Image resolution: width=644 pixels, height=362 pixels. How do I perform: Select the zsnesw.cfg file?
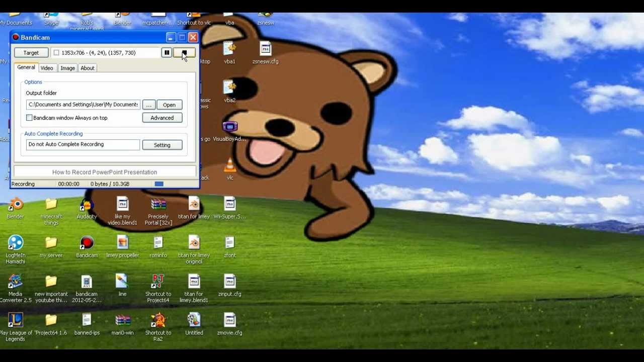(x=265, y=53)
